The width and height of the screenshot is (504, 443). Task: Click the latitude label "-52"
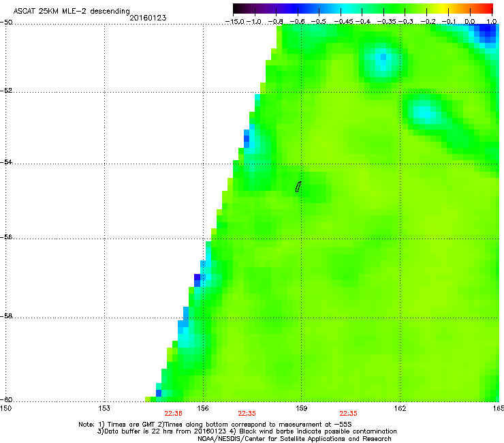pyautogui.click(x=6, y=91)
